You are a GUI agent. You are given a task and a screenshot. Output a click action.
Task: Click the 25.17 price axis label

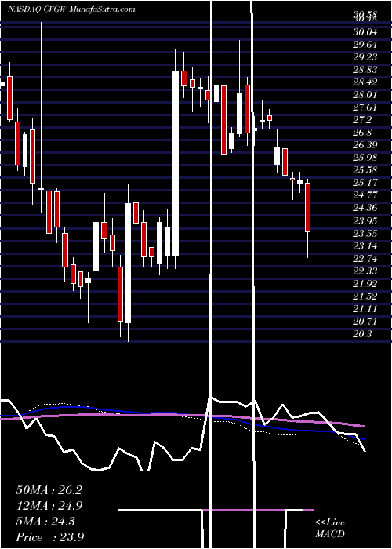point(365,183)
